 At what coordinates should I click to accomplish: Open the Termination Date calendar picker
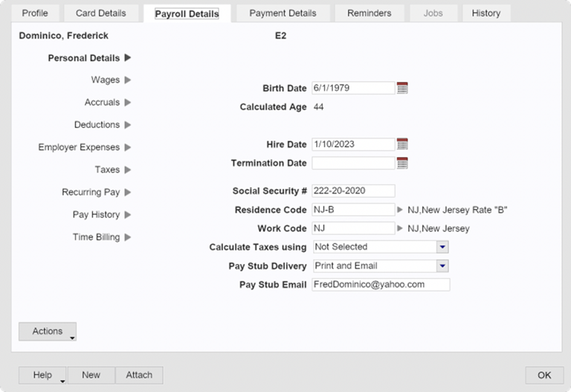(x=402, y=163)
